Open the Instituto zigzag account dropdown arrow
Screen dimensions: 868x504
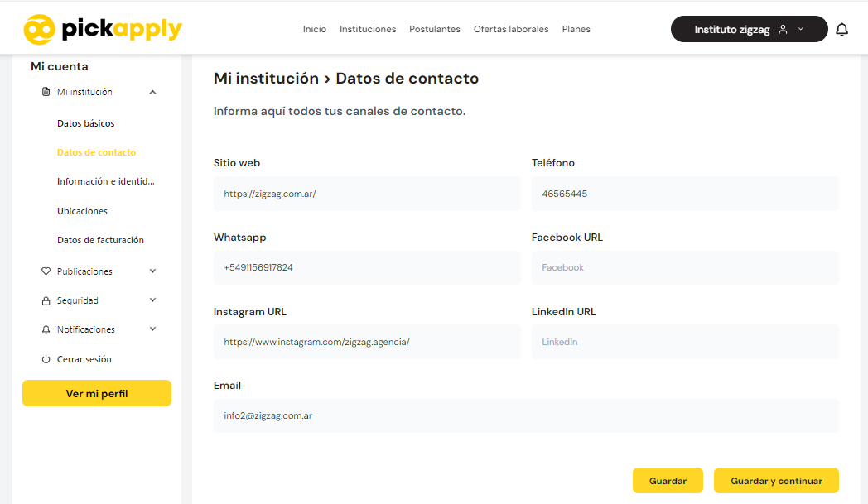[800, 29]
